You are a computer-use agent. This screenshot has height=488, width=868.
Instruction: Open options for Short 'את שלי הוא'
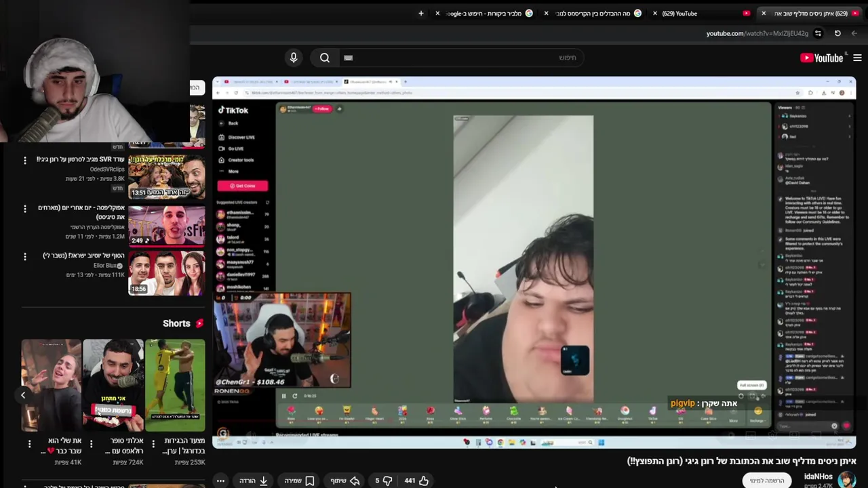pyautogui.click(x=29, y=444)
